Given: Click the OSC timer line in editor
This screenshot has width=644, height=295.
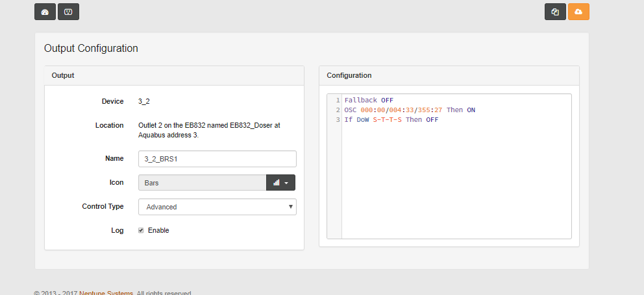Looking at the screenshot, I should click(x=410, y=110).
